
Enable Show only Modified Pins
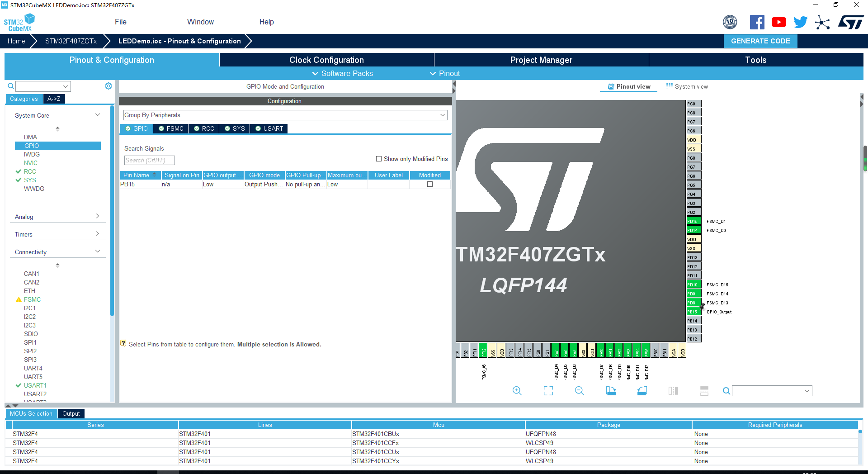point(379,159)
